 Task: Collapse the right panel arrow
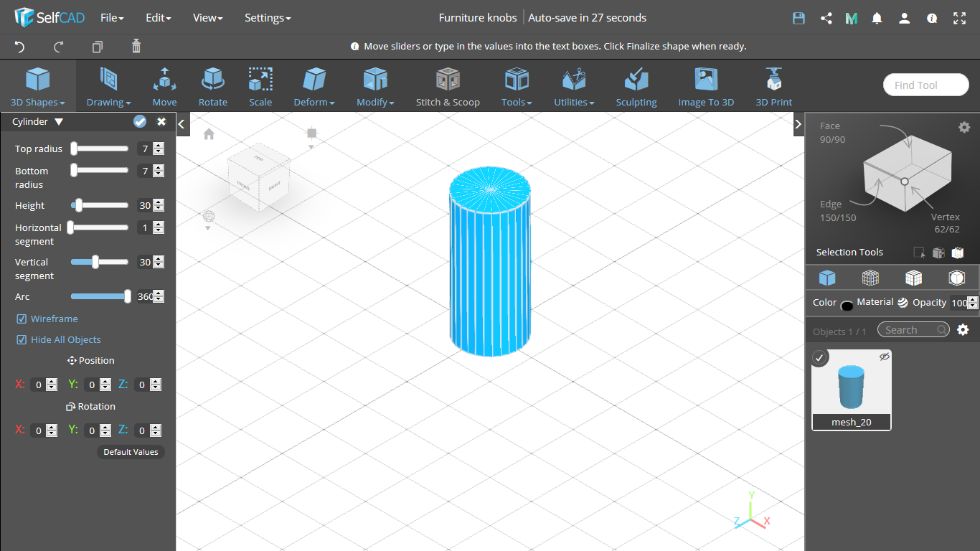[798, 124]
